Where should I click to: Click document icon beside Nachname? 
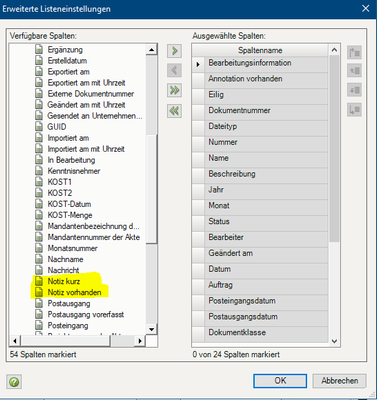pos(39,259)
